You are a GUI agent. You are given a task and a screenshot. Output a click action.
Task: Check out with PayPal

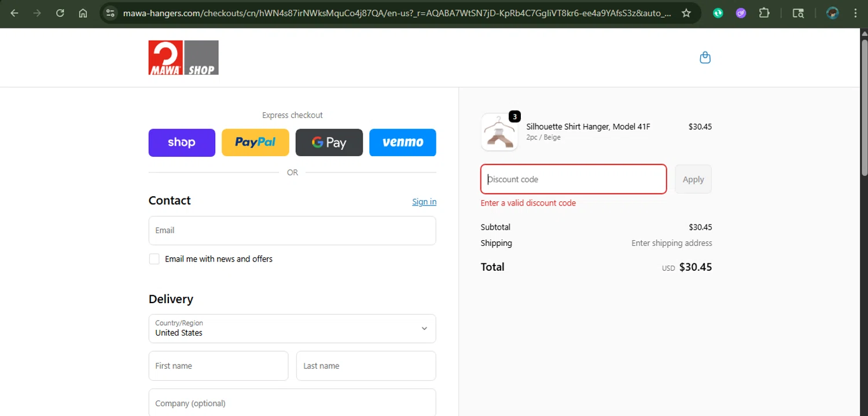(255, 142)
